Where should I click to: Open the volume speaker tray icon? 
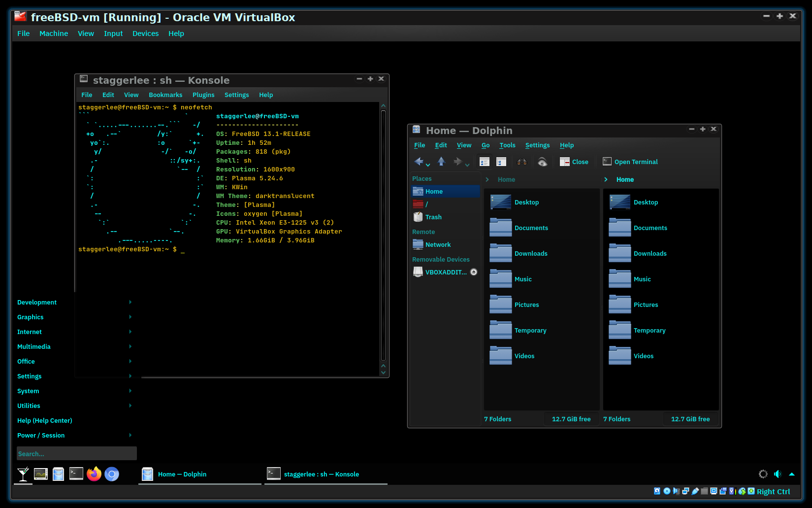(x=778, y=474)
